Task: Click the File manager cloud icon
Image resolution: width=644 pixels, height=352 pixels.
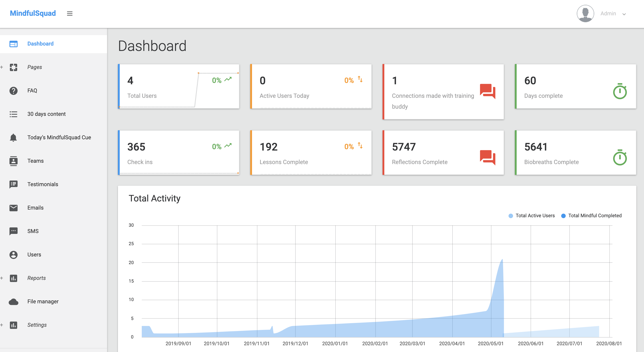Action: tap(14, 302)
